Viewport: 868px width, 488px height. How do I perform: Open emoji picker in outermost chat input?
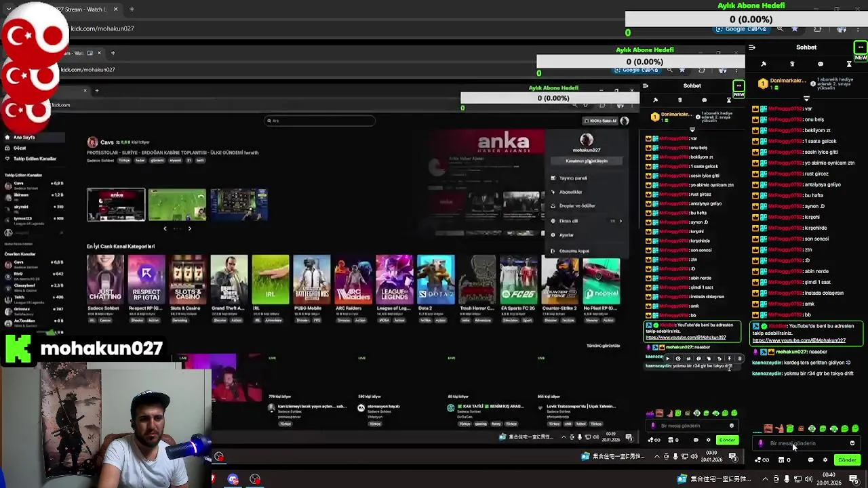click(852, 443)
